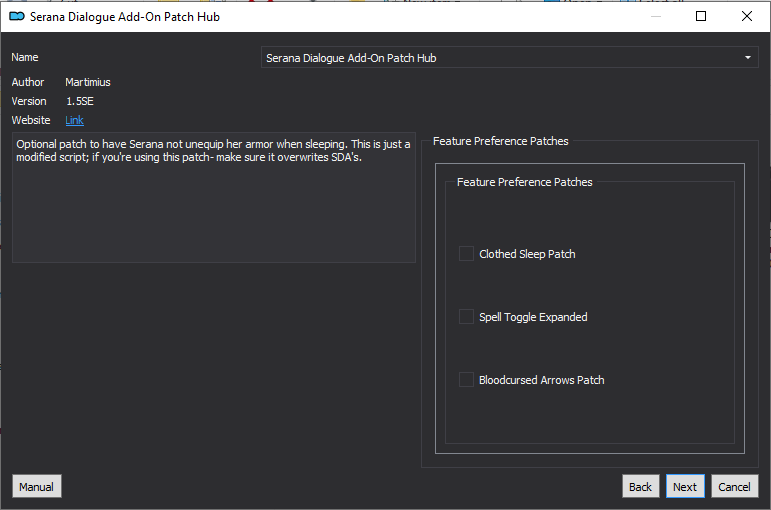
Task: Open the Website Link hyperlink
Action: tap(74, 120)
